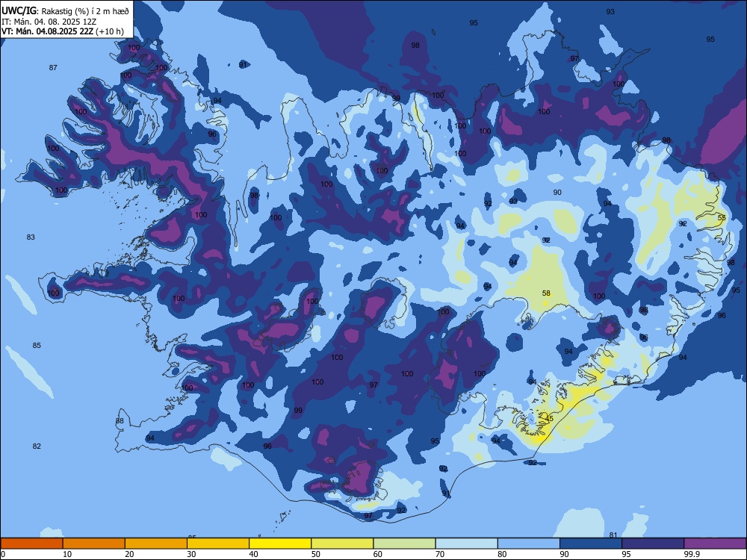Click the 95–99.9 indigo legend swatch
This screenshot has height=560, width=747.
(x=653, y=544)
